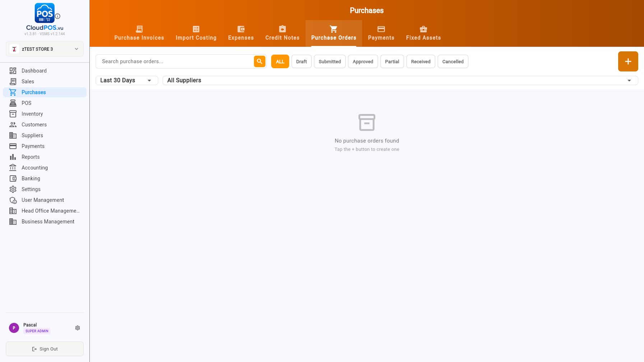Open the zTEST STORE 3 store selector
The width and height of the screenshot is (644, 362).
coord(45,49)
